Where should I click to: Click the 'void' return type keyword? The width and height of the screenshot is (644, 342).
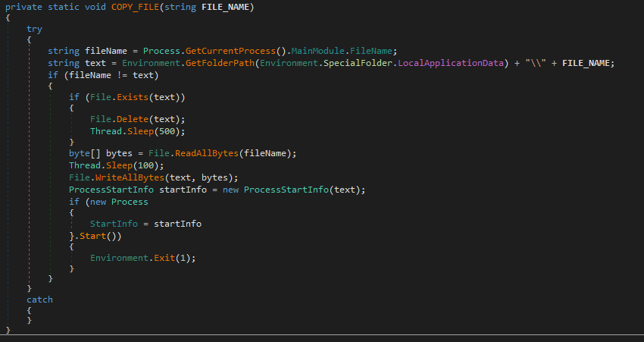(95, 7)
